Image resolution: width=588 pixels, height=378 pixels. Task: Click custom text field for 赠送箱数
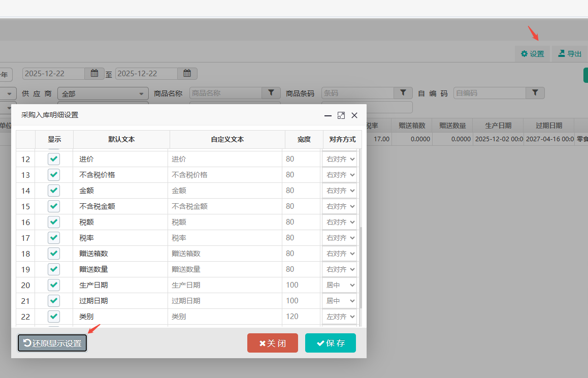224,254
